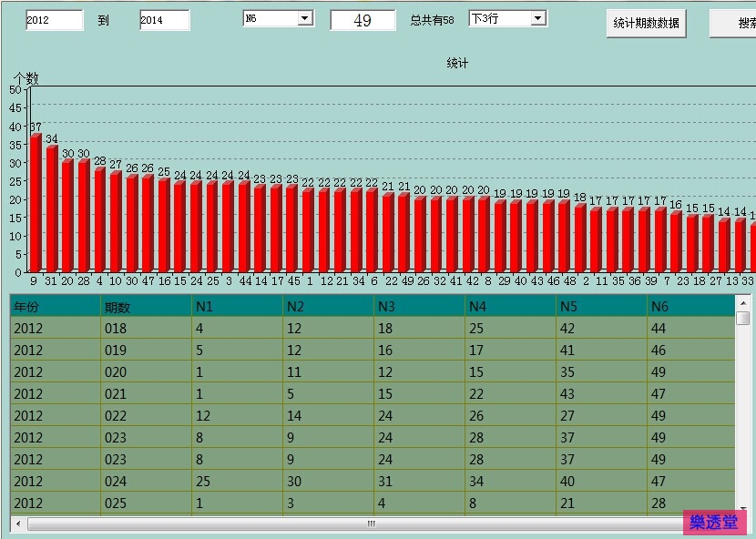Image resolution: width=756 pixels, height=539 pixels.
Task: Open the 下3行 dropdown
Action: pyautogui.click(x=538, y=18)
